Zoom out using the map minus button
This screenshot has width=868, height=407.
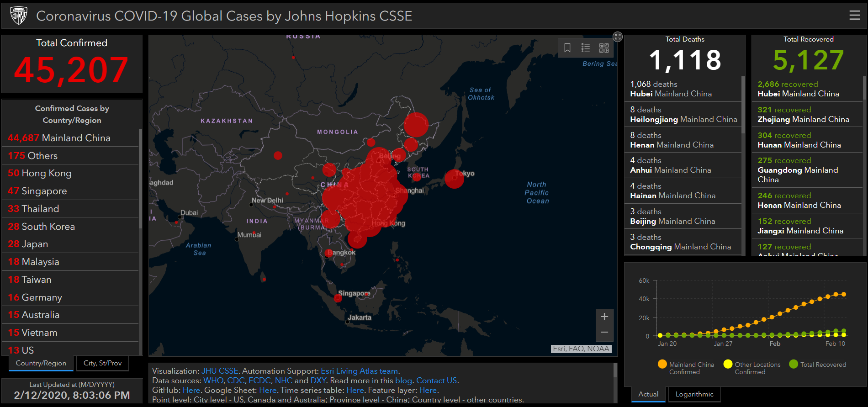pyautogui.click(x=604, y=333)
